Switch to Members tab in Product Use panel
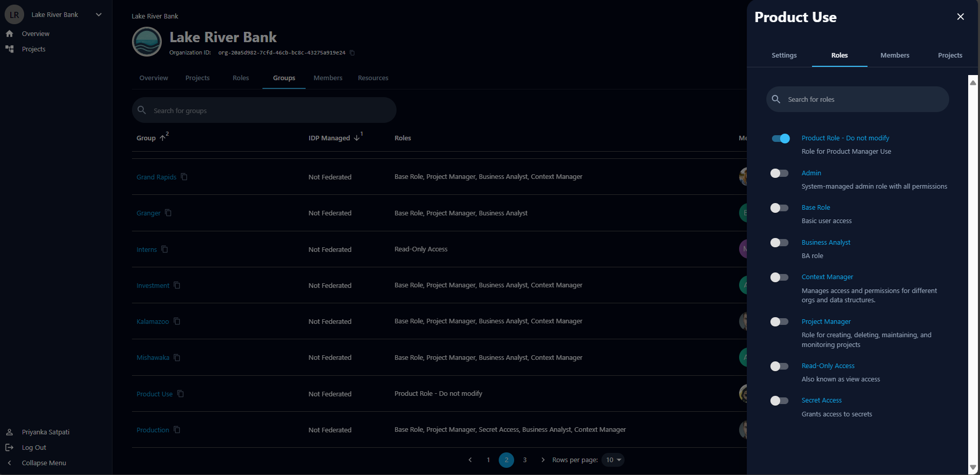Image resolution: width=980 pixels, height=475 pixels. coord(895,55)
